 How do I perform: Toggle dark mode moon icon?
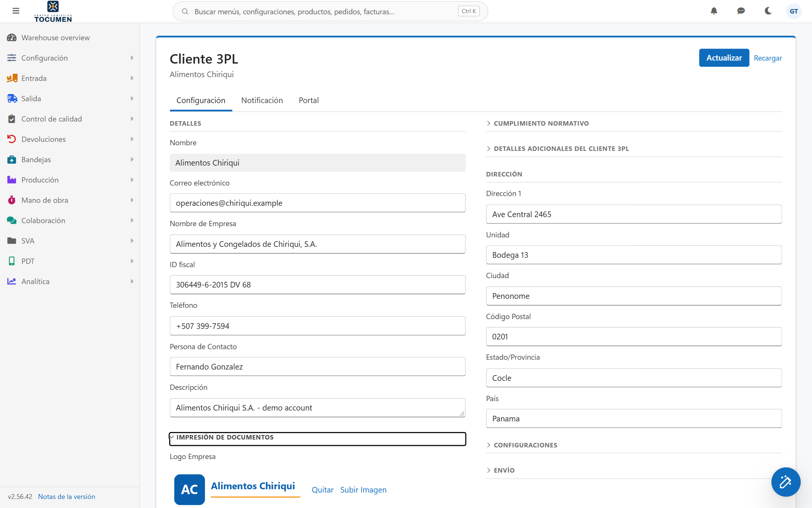[x=768, y=11]
